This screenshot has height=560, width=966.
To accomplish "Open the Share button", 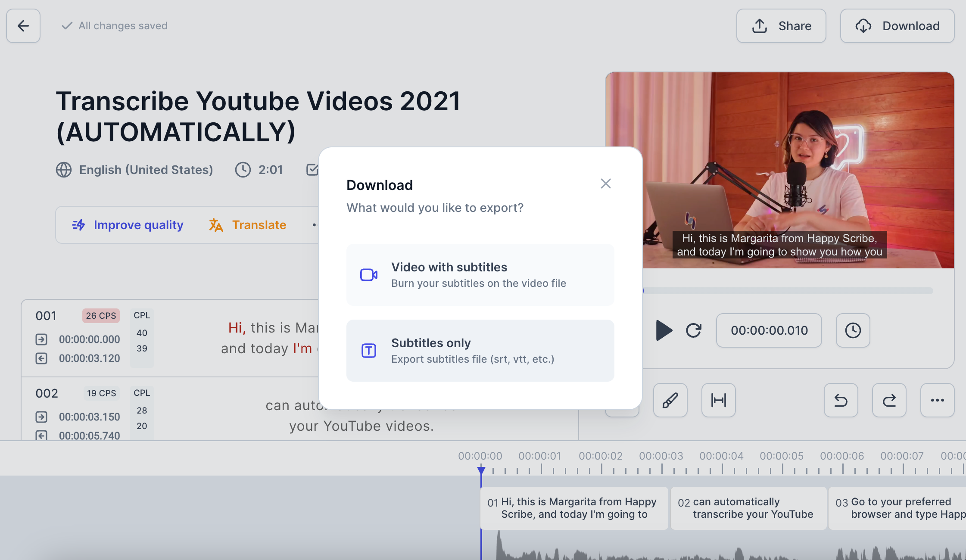I will click(x=781, y=26).
